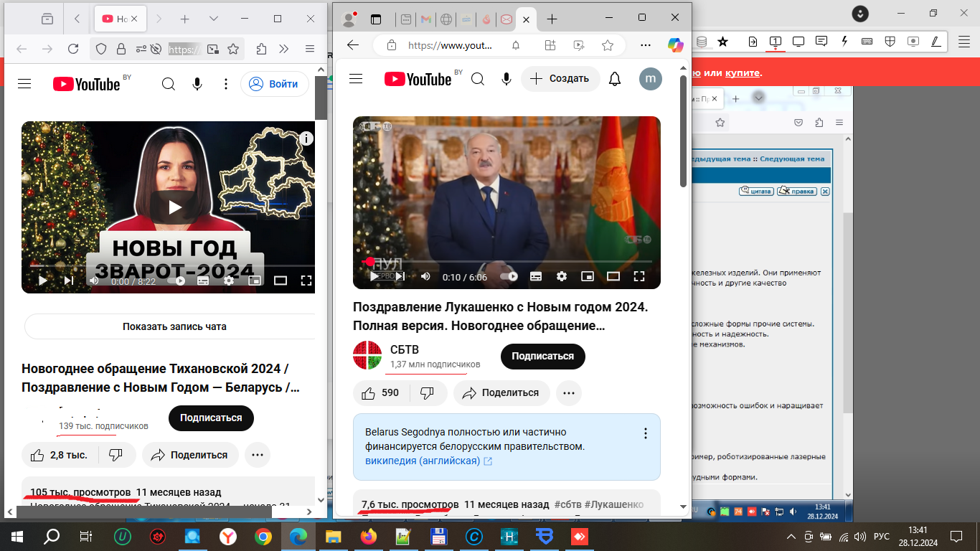Open Edge tab actions menu icon
This screenshot has width=980, height=551.
[x=375, y=19]
